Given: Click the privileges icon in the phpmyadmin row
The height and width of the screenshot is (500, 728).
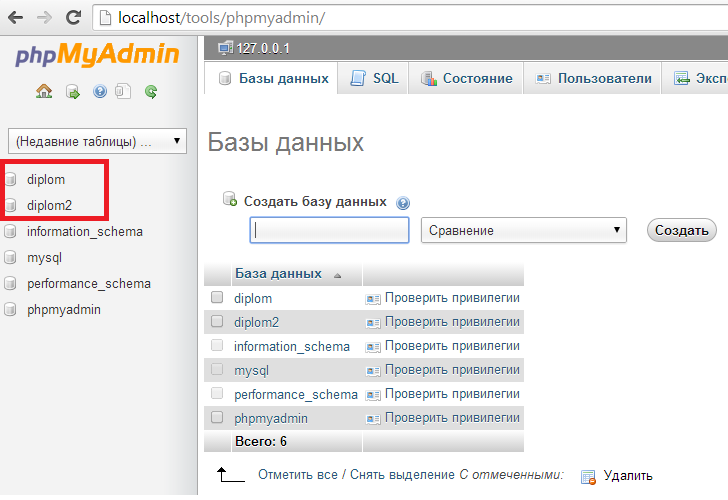Looking at the screenshot, I should click(x=373, y=419).
